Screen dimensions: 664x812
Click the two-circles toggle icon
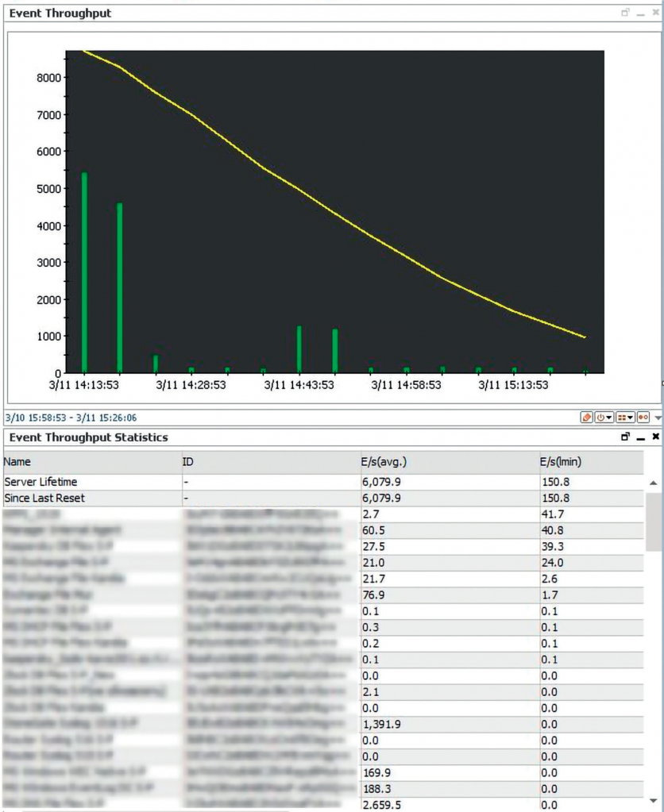(x=643, y=418)
